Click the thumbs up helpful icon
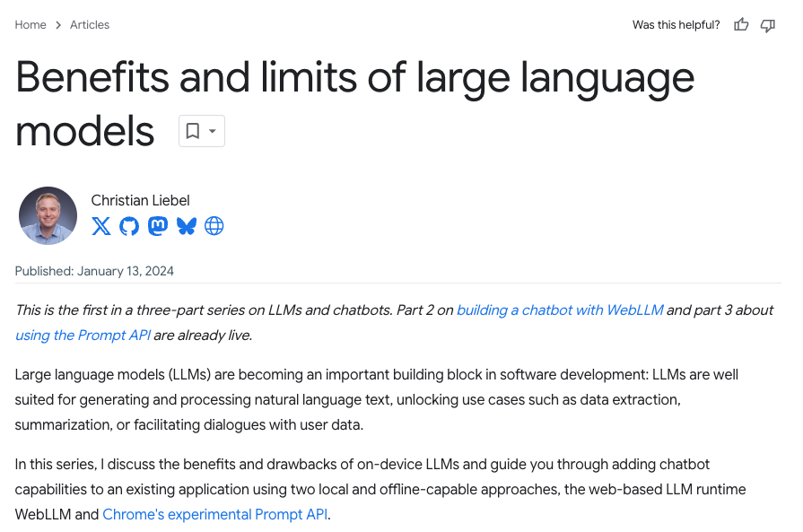The image size is (803, 532). (x=741, y=25)
